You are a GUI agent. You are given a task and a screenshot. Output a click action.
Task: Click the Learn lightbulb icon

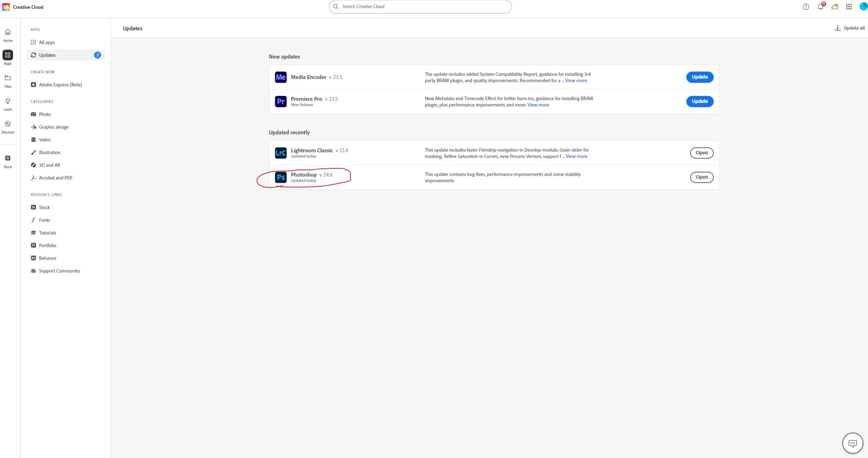[x=8, y=104]
